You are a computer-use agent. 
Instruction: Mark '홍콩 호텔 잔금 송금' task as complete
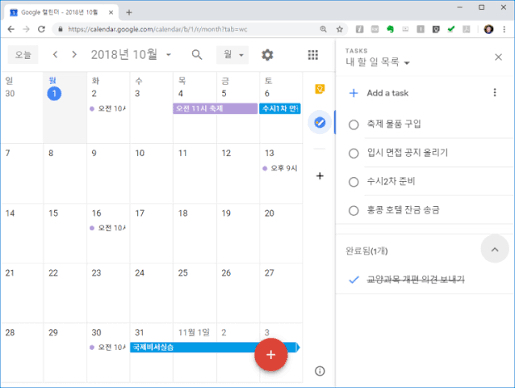[354, 211]
